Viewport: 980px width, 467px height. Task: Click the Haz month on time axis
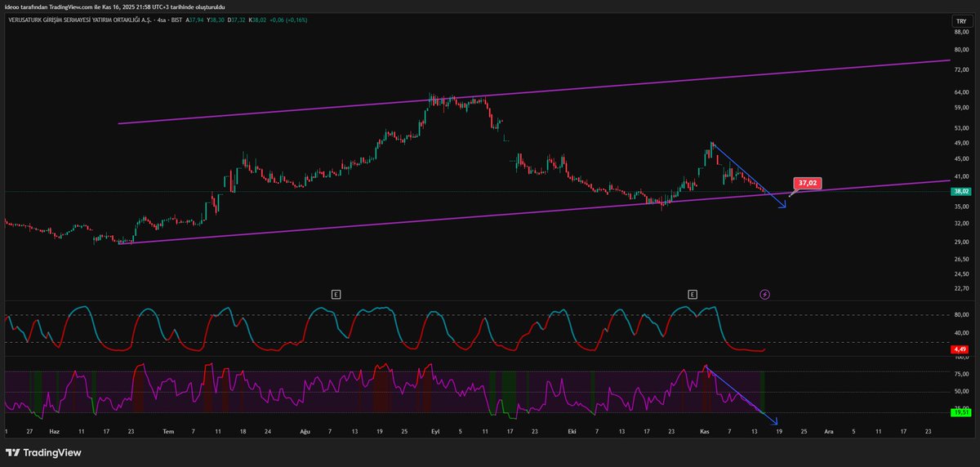point(55,430)
